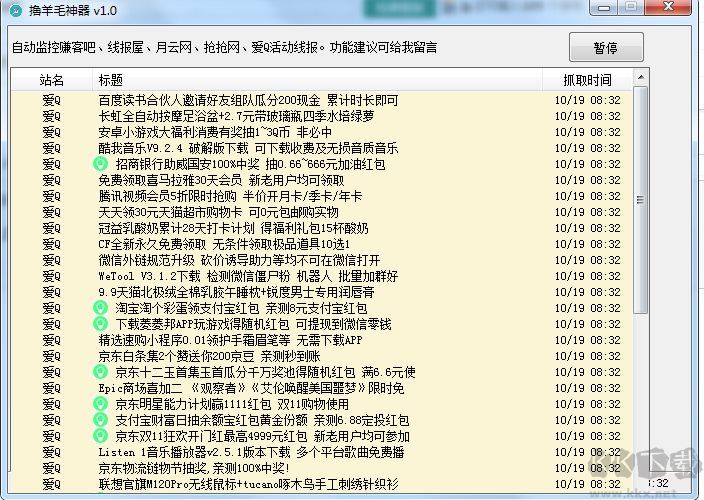Click green pin icon beside 京东双11狂欢
704x500 pixels.
click(x=100, y=436)
